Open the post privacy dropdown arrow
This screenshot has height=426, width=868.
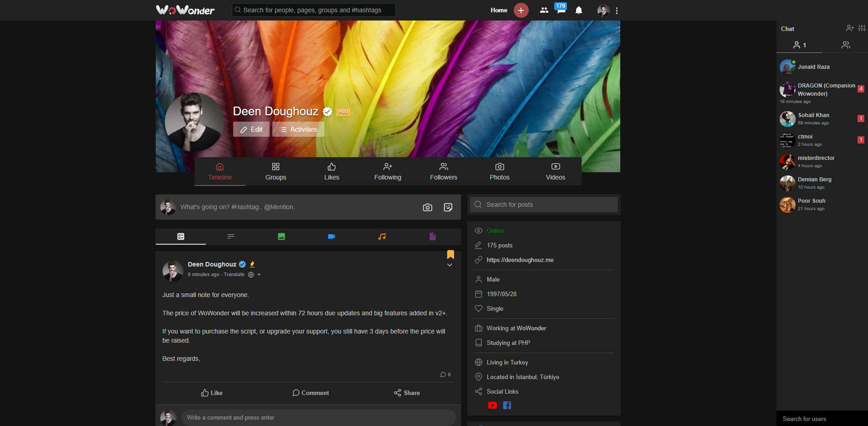click(x=259, y=275)
